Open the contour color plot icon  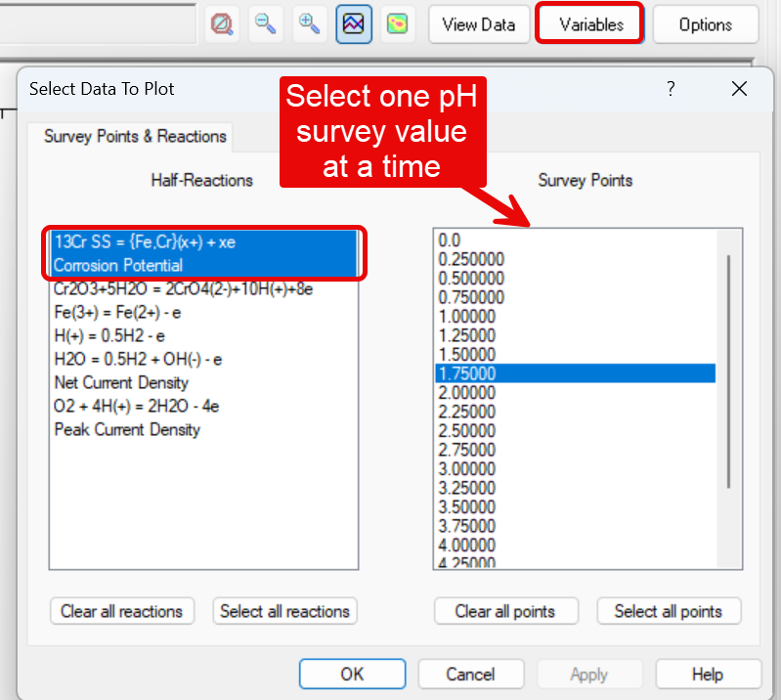coord(398,23)
